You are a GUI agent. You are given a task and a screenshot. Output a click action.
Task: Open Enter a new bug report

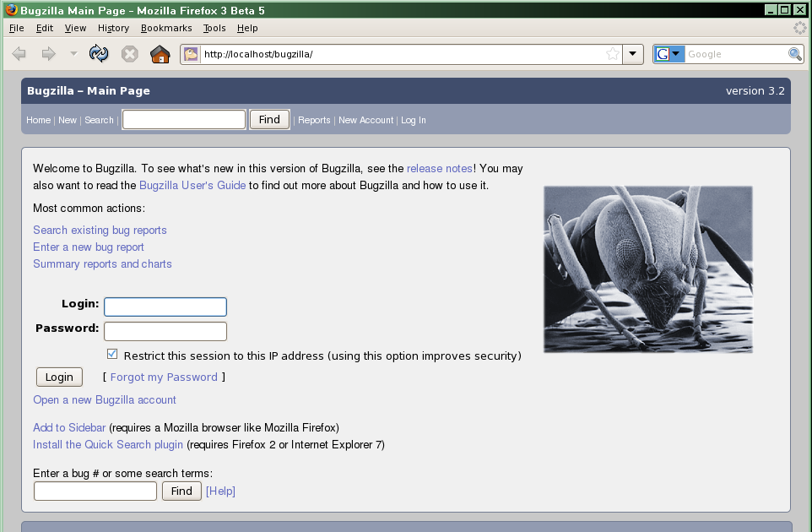89,247
